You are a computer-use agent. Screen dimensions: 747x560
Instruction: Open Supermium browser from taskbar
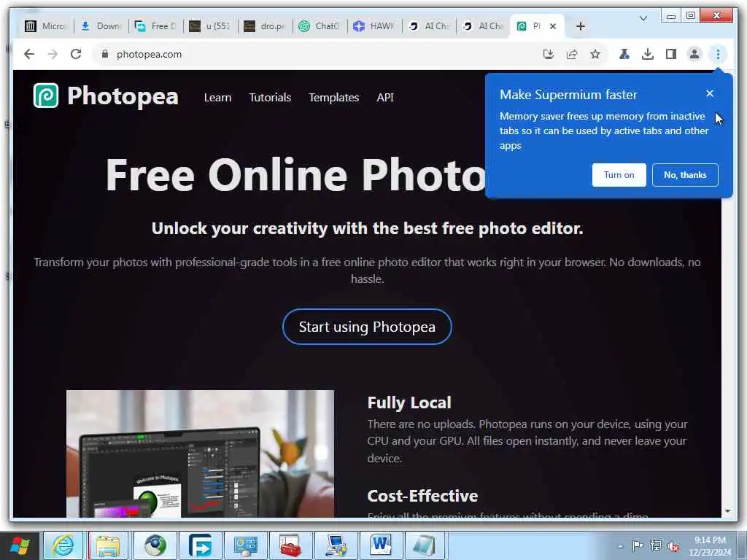point(155,545)
